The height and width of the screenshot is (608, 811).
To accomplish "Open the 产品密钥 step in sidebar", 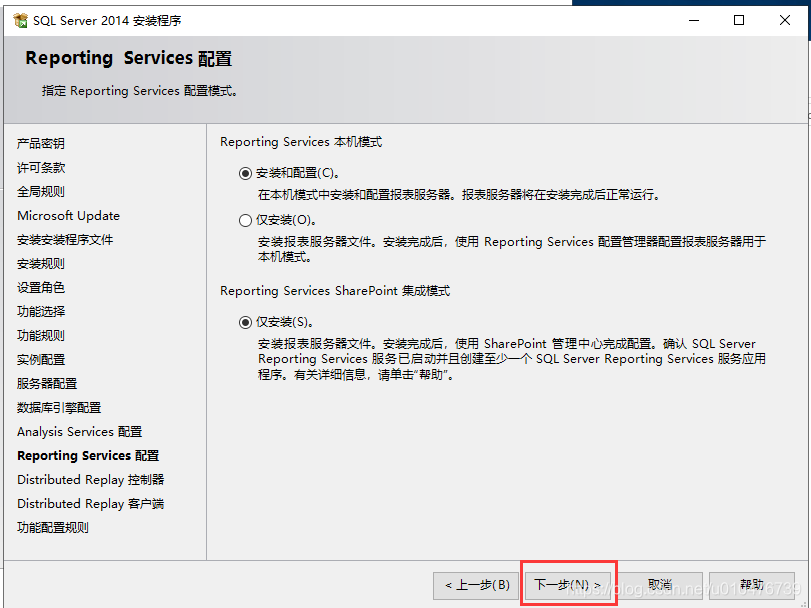I will (x=41, y=143).
